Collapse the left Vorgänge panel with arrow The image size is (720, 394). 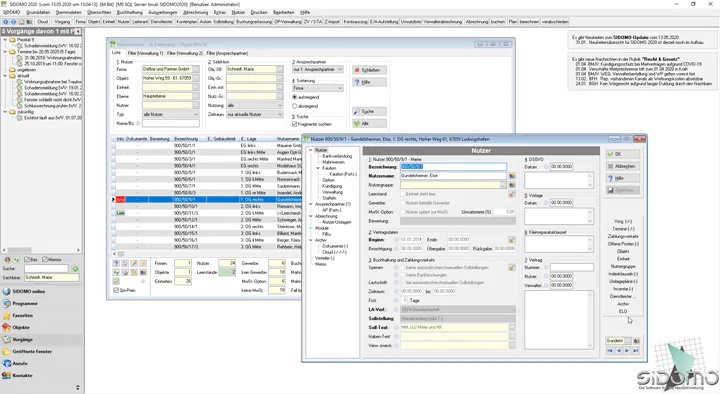(79, 31)
